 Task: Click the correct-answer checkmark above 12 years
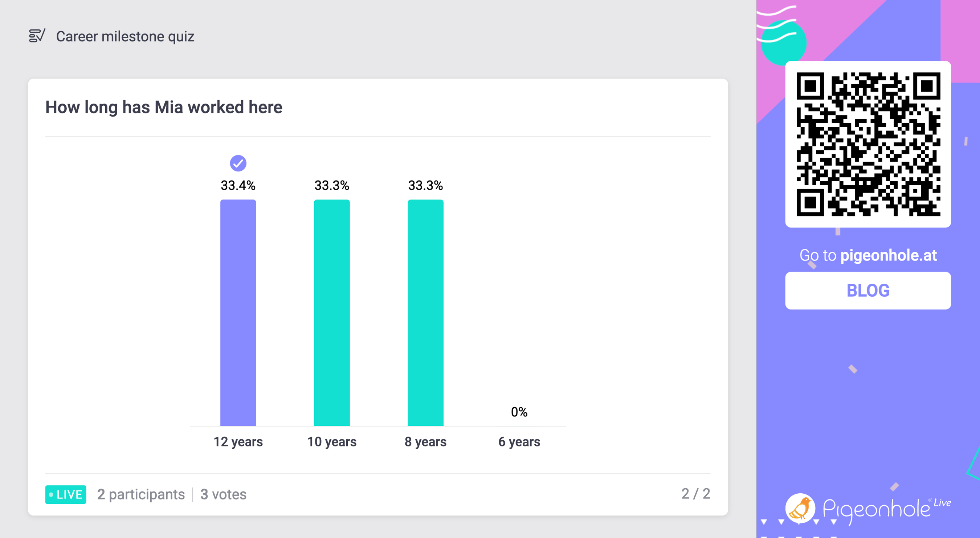[238, 163]
